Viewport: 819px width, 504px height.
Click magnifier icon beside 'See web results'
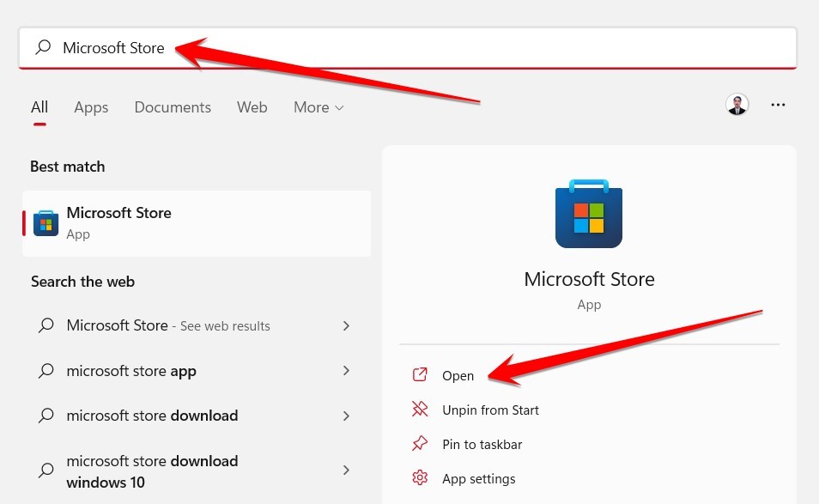pos(46,325)
